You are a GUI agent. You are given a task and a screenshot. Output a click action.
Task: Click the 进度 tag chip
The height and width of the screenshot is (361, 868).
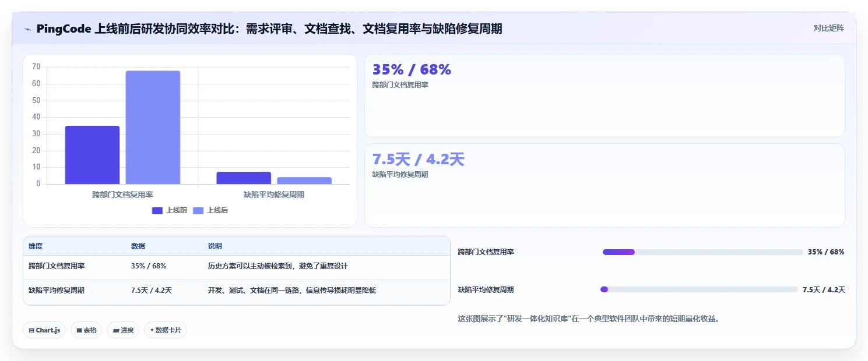123,330
